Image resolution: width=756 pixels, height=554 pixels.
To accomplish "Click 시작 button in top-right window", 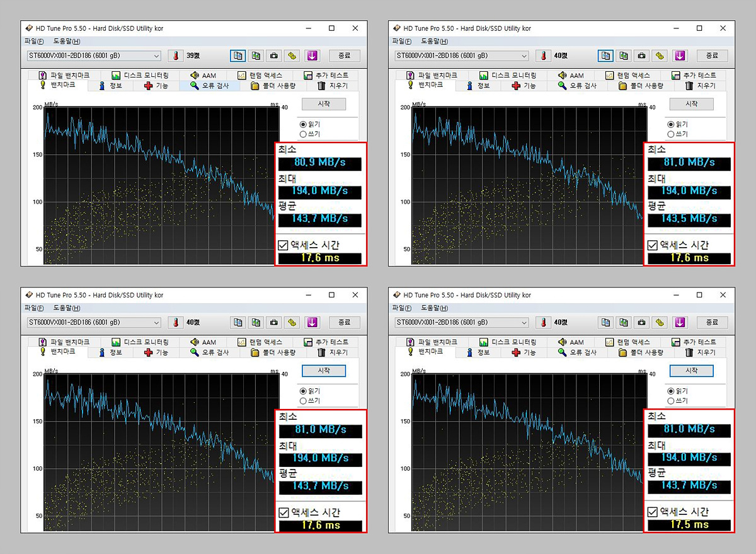I will (x=692, y=104).
